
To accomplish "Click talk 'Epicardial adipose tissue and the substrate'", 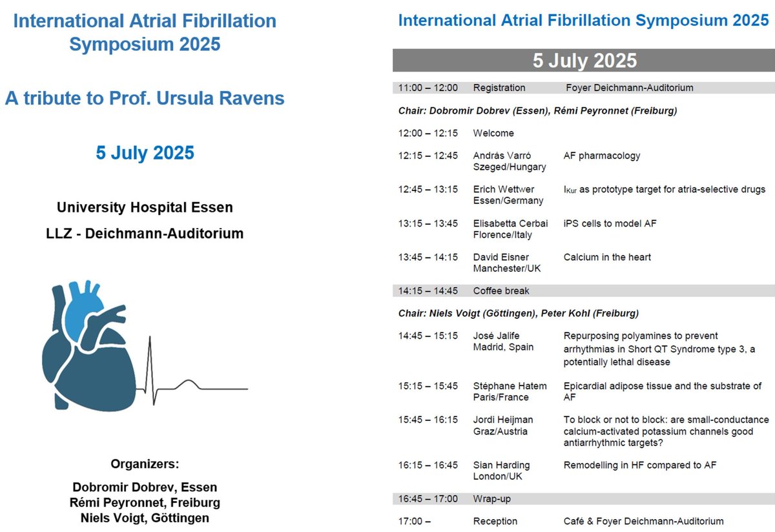I will (x=663, y=392).
